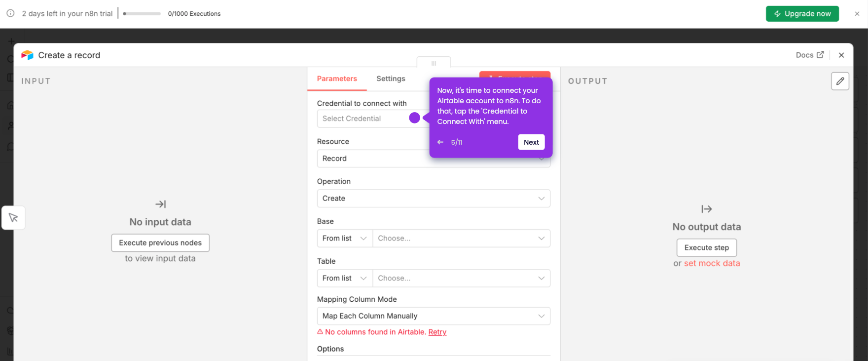Go back using tooltip left arrow
Screen dimensions: 868x361
(x=440, y=142)
